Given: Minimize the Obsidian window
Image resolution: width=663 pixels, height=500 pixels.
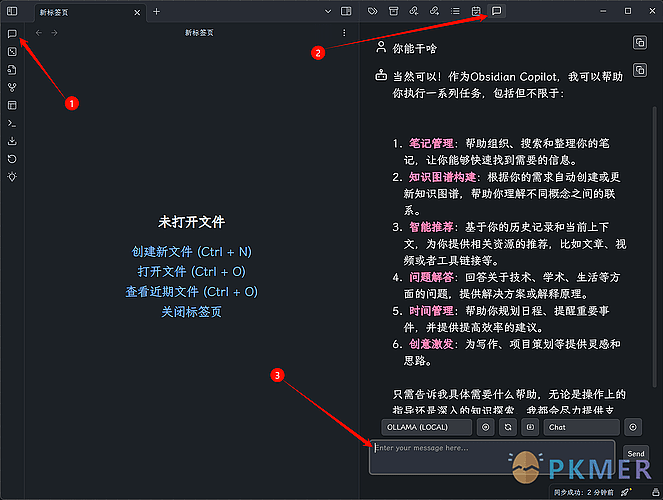Looking at the screenshot, I should pos(603,11).
